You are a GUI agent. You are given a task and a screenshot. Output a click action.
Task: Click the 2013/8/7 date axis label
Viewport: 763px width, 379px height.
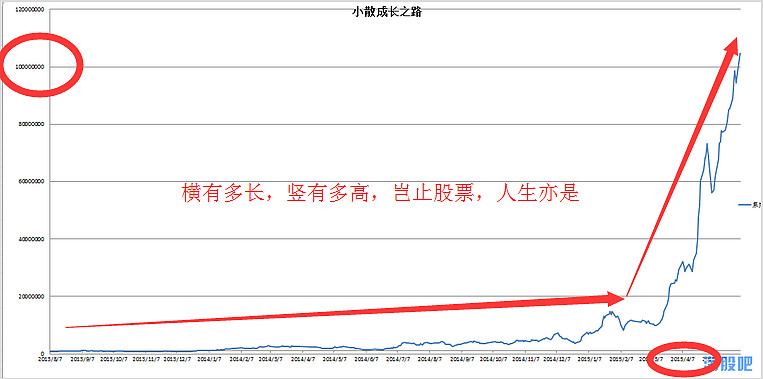50,359
